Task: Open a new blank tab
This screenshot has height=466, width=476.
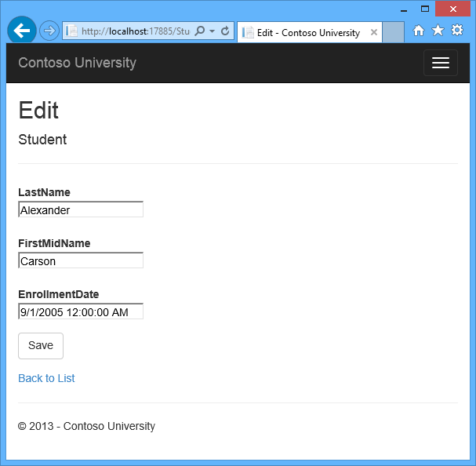Action: pos(394,33)
